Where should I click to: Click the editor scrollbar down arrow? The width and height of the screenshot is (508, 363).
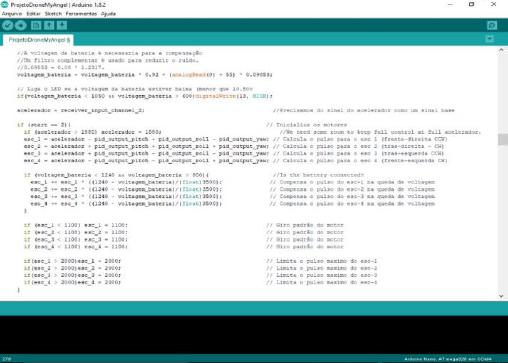pyautogui.click(x=501, y=296)
